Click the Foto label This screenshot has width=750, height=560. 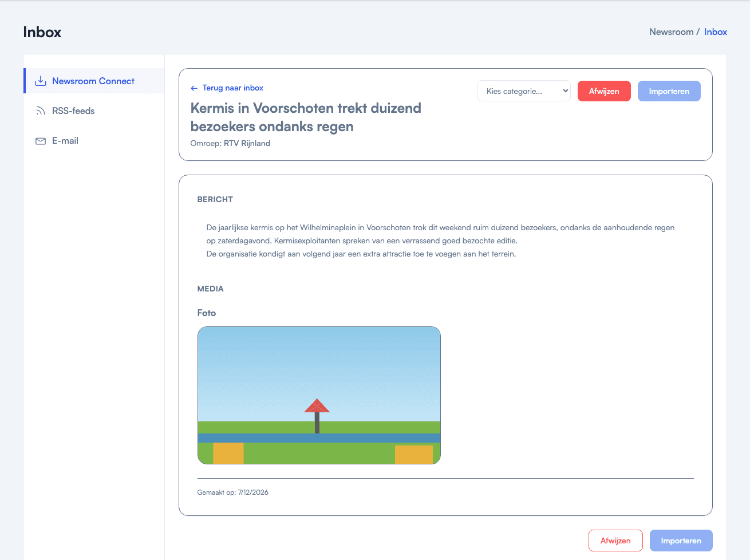[207, 313]
